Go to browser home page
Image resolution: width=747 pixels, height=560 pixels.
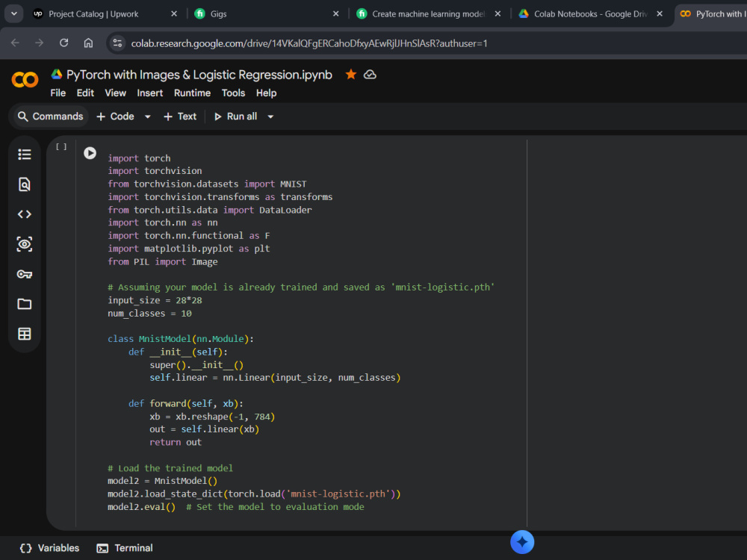tap(88, 43)
